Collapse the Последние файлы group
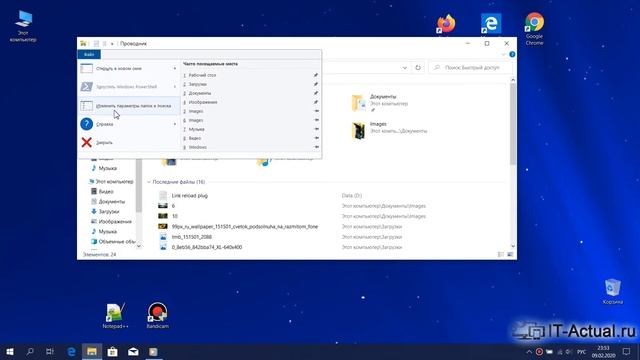640x360 pixels. [x=149, y=182]
